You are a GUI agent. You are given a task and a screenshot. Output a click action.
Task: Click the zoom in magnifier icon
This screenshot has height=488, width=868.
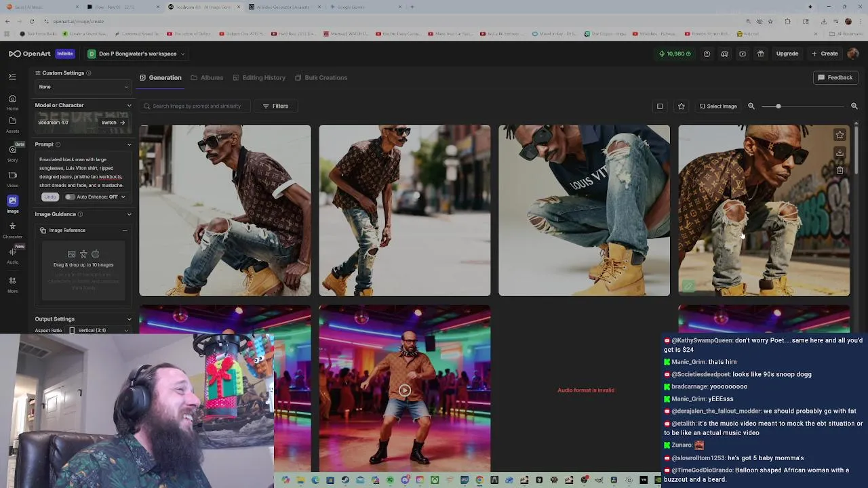pos(854,106)
